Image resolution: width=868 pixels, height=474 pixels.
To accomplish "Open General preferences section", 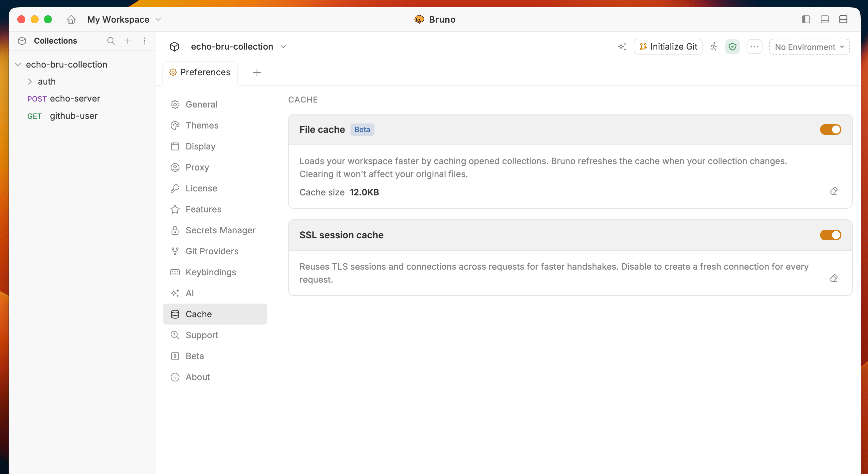I will (x=215, y=105).
